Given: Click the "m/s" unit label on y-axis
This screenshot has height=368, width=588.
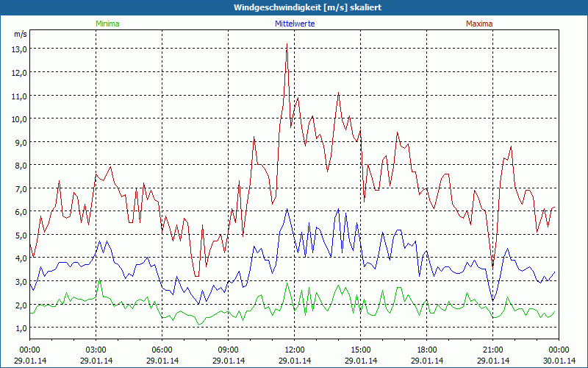Looking at the screenshot, I should 20,34.
